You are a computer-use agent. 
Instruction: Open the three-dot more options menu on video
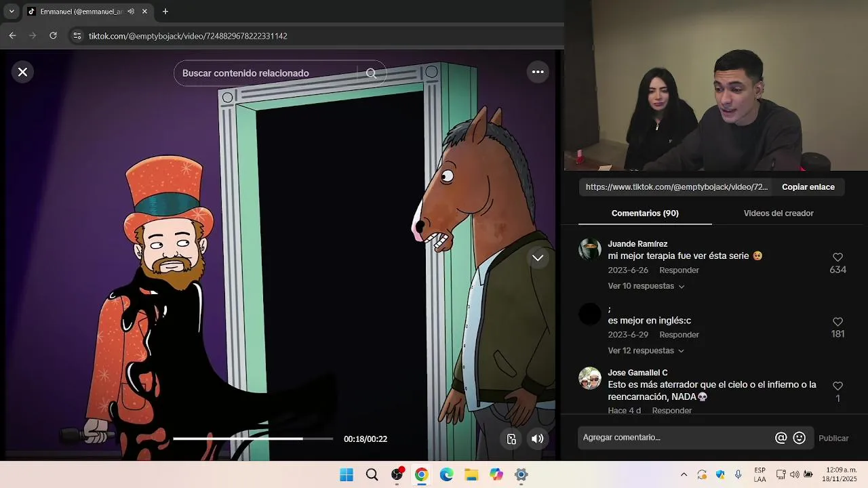[538, 72]
